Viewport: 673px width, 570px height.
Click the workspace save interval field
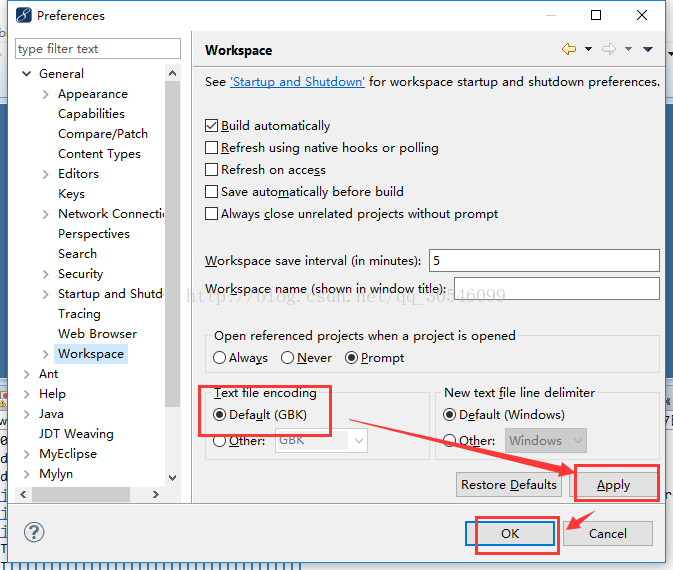click(544, 261)
